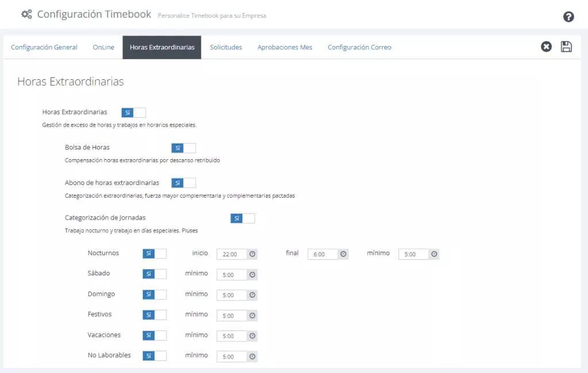Viewport: 588px width, 373px height.
Task: Toggle the Domingo switch
Action: pyautogui.click(x=154, y=294)
